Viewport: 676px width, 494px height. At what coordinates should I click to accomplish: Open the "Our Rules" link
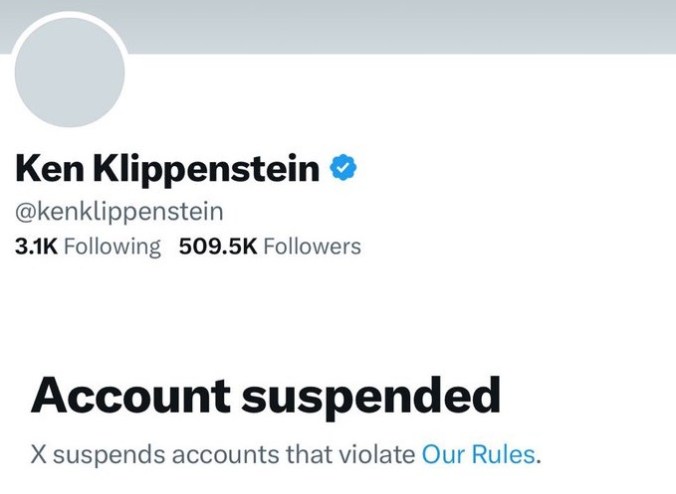(x=478, y=454)
